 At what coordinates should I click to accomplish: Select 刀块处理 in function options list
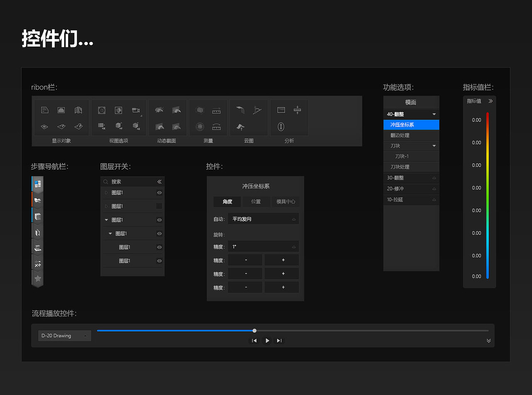[411, 167]
